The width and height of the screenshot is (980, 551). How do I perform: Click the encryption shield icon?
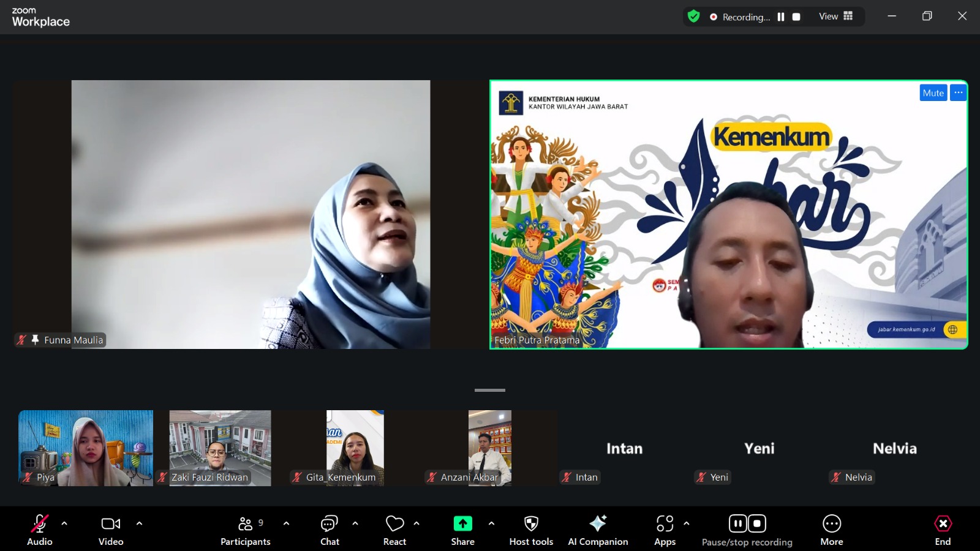693,17
